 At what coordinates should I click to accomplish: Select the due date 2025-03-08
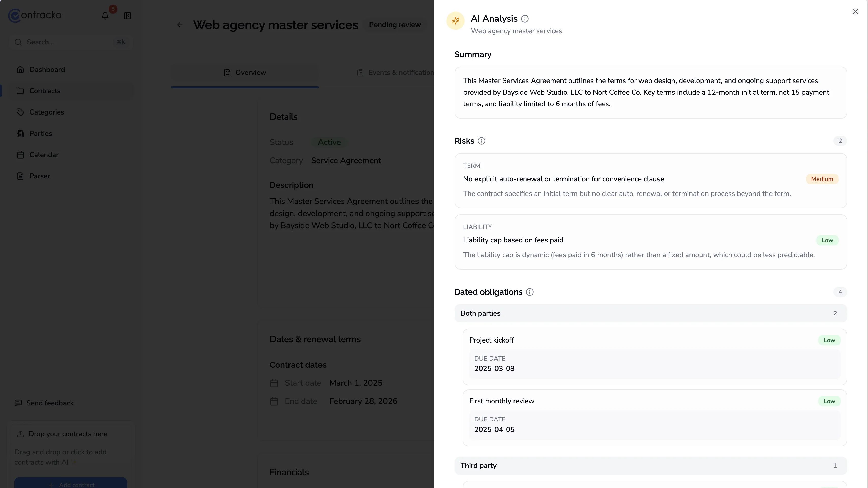[x=494, y=368]
